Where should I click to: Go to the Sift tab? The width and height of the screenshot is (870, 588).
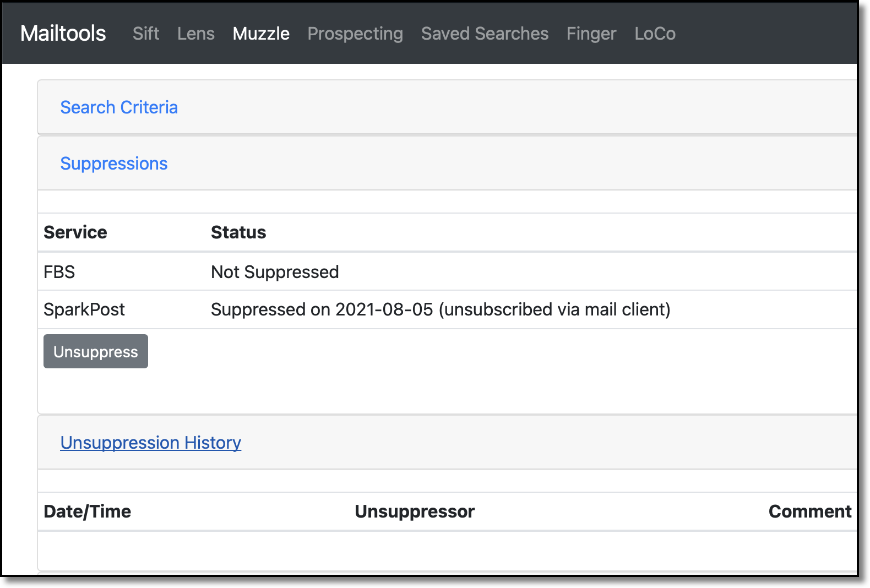146,34
